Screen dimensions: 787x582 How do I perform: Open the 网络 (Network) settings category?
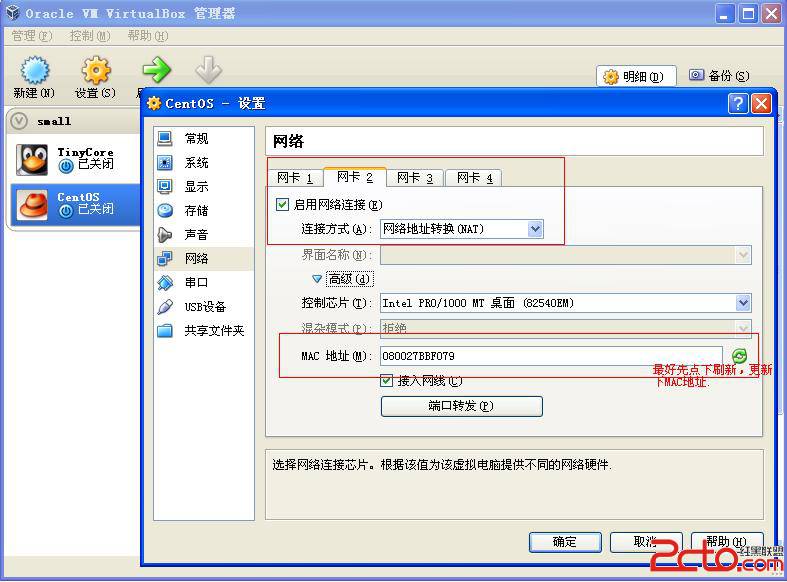tap(204, 258)
